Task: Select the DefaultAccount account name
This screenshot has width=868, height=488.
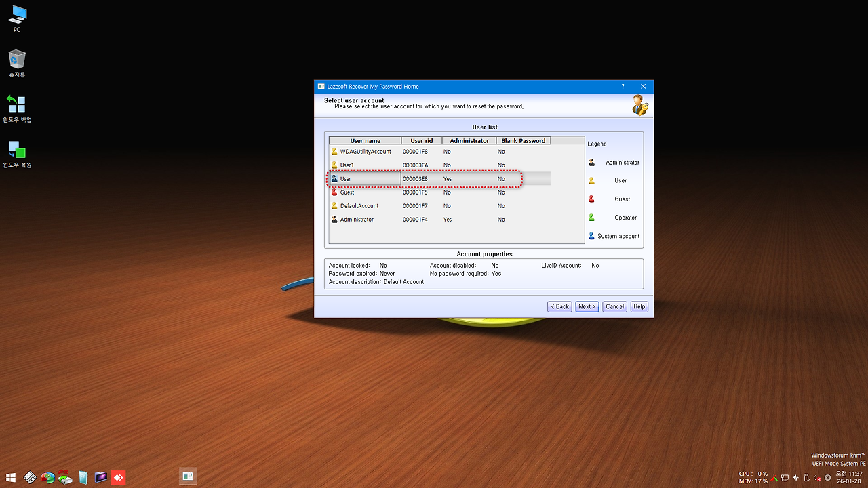Action: click(x=359, y=206)
